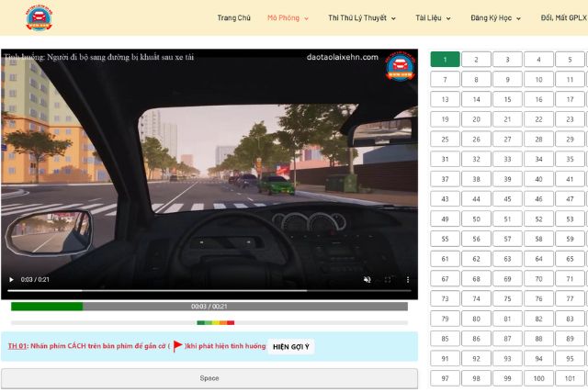
Task: Select situation 97
Action: [x=445, y=378]
